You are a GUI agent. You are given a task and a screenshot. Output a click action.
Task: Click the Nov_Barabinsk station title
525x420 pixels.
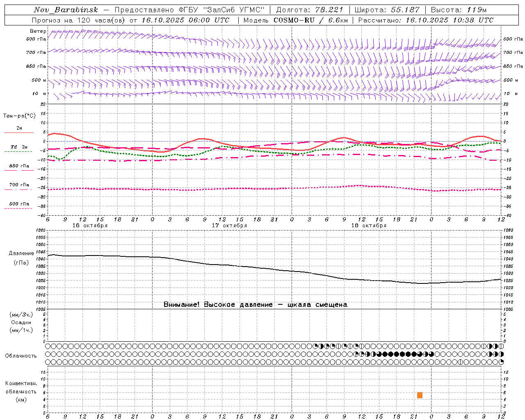(x=66, y=10)
